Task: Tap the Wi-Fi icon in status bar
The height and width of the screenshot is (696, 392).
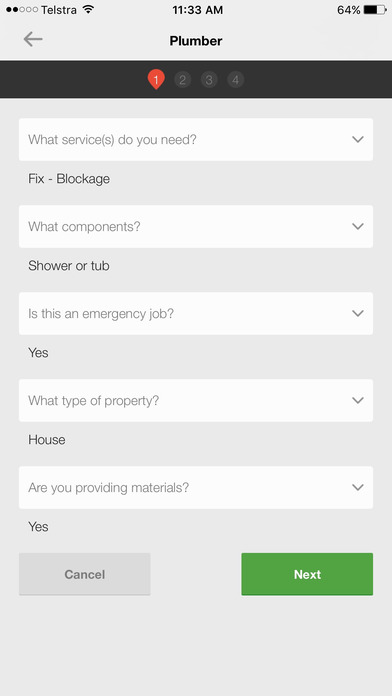Action: (88, 9)
